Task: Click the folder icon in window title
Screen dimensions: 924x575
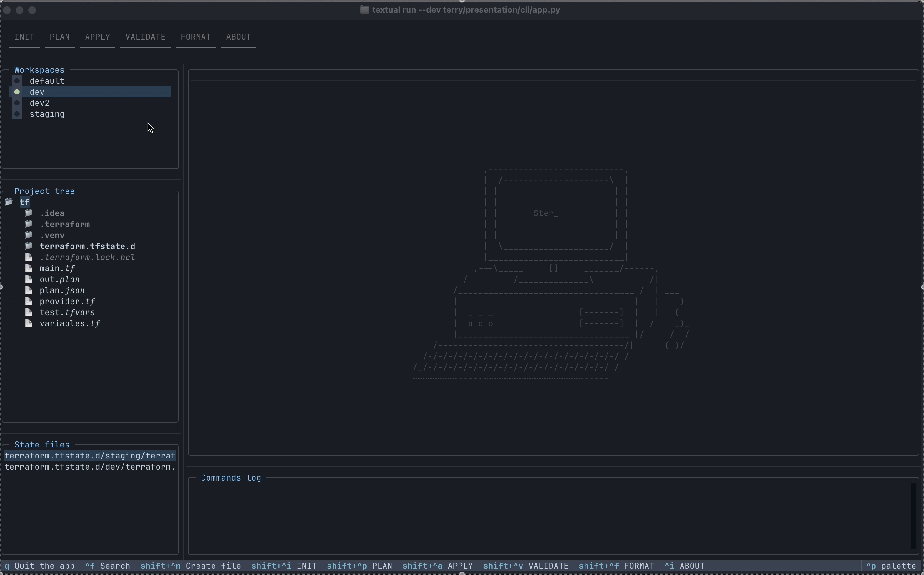Action: (364, 10)
